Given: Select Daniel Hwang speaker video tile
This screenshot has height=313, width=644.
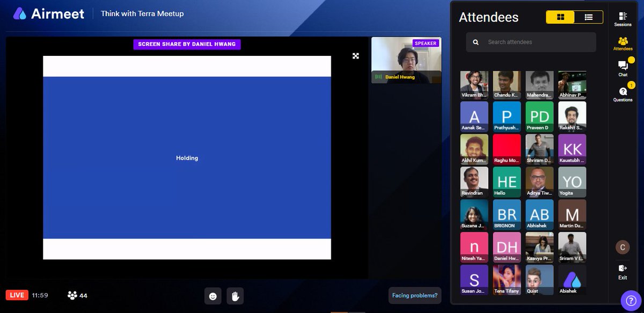Looking at the screenshot, I should point(406,60).
